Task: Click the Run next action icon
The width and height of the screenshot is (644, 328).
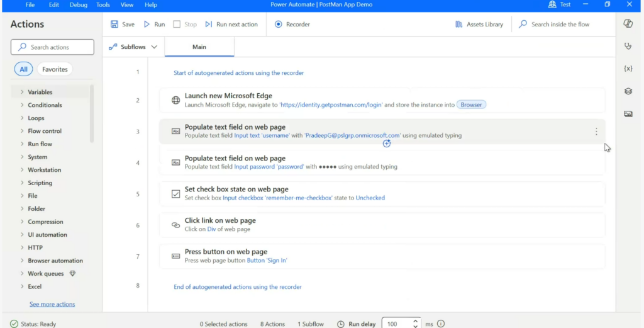Action: coord(209,25)
